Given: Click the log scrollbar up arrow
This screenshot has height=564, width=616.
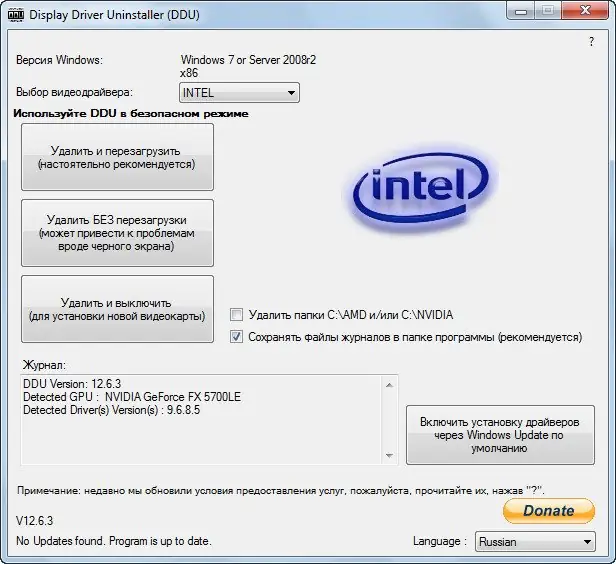Looking at the screenshot, I should (x=389, y=385).
